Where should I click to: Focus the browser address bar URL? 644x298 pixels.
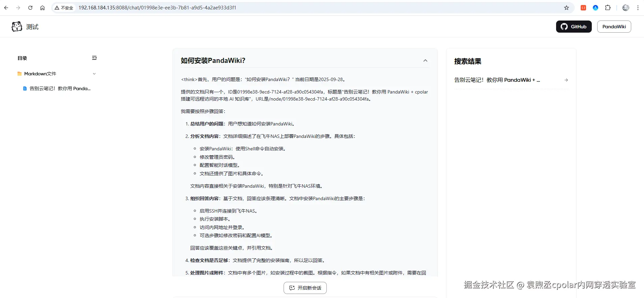coord(157,8)
